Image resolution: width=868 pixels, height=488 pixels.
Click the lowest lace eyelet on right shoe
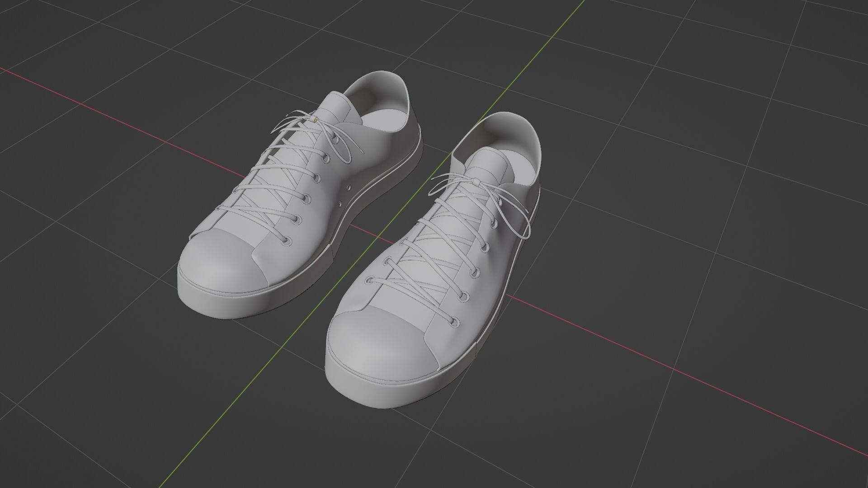[x=455, y=323]
